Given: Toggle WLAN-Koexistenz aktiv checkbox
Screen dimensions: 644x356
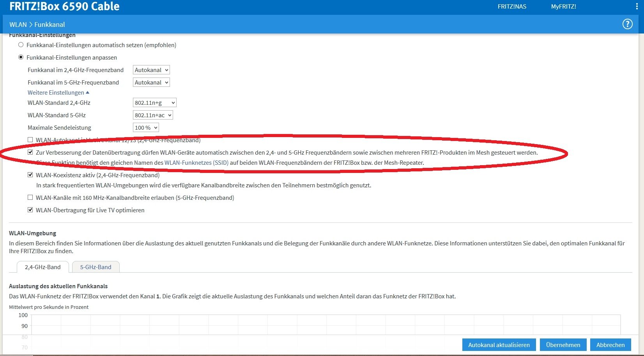Looking at the screenshot, I should tap(30, 175).
